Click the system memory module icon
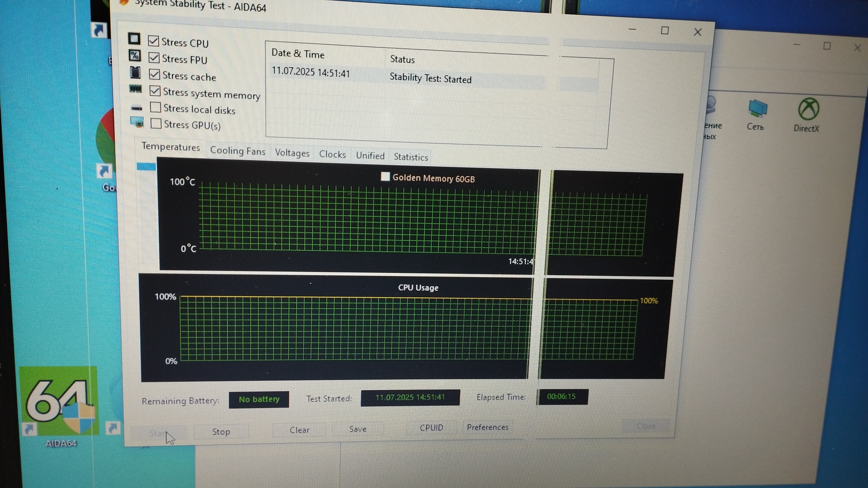This screenshot has height=488, width=868. click(136, 89)
